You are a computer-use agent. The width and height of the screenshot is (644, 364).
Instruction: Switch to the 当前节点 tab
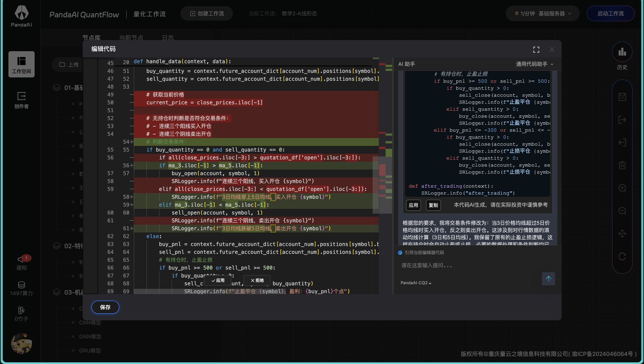point(131,38)
